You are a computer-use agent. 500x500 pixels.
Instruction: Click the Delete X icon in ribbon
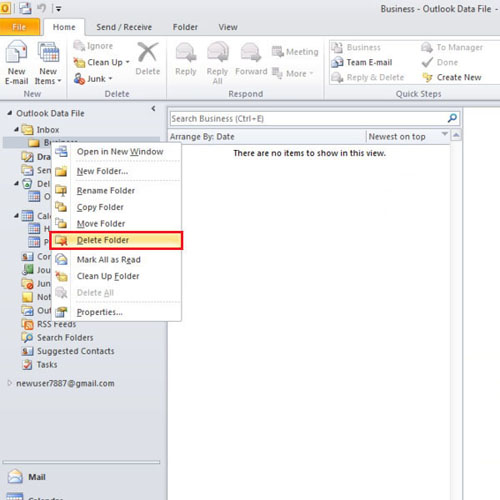148,52
